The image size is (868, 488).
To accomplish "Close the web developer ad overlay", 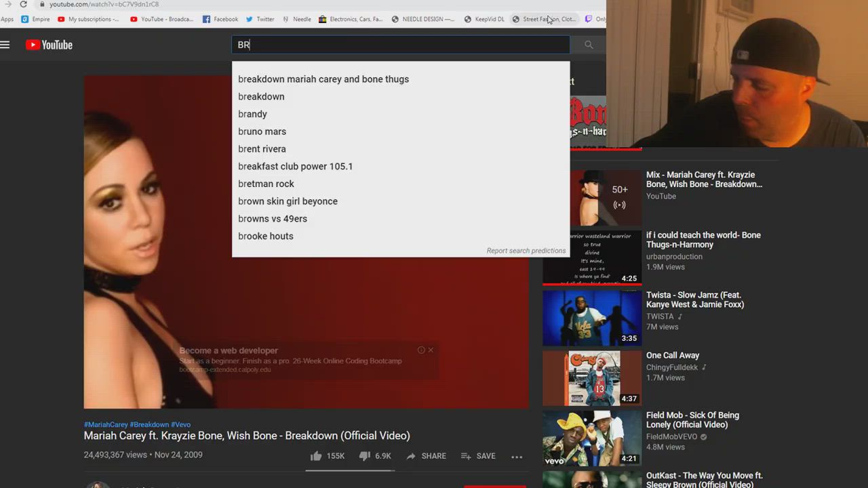I will (x=431, y=350).
